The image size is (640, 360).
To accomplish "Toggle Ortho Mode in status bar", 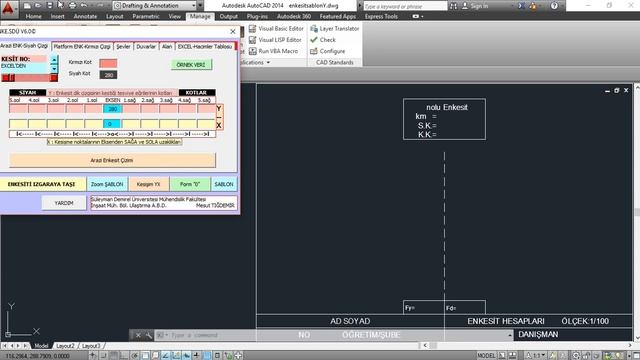I will pyautogui.click(x=124, y=356).
